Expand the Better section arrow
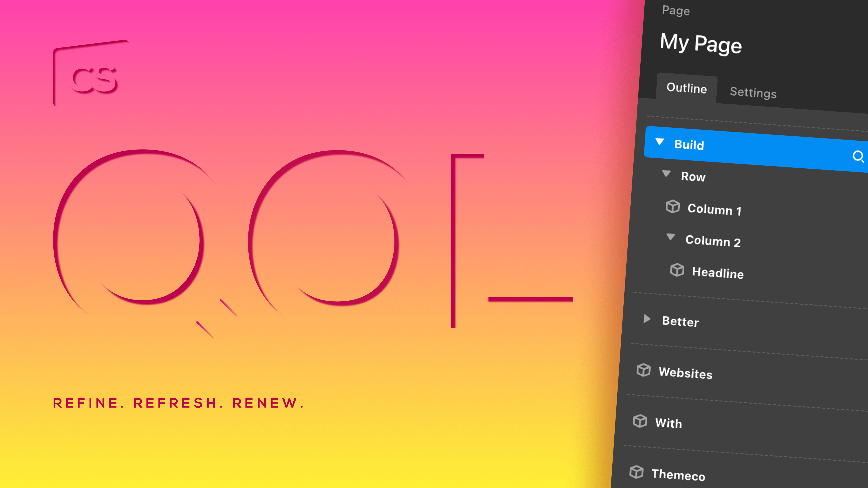Image resolution: width=868 pixels, height=488 pixels. coord(647,319)
